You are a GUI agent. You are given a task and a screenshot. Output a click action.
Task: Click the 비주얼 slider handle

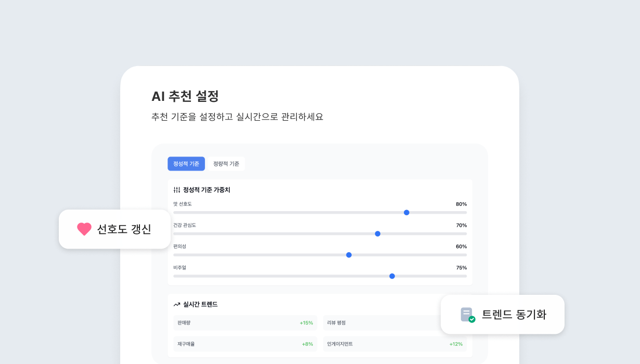point(392,276)
